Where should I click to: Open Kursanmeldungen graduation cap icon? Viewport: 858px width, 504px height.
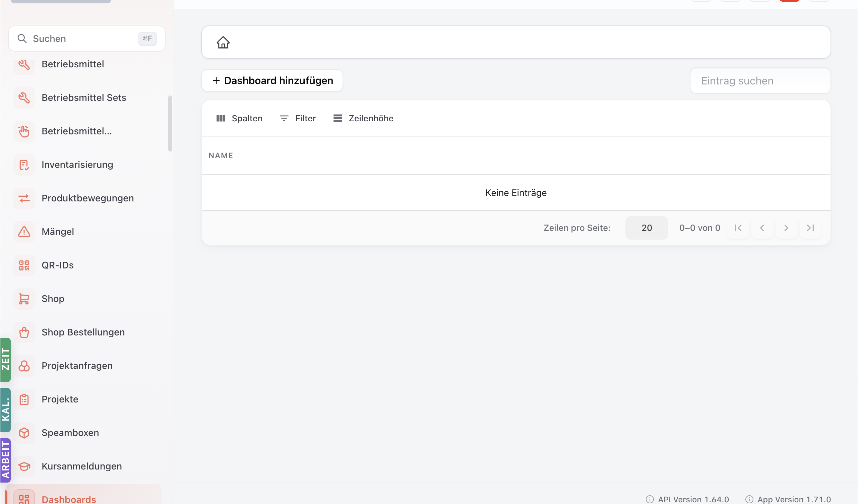pos(24,466)
